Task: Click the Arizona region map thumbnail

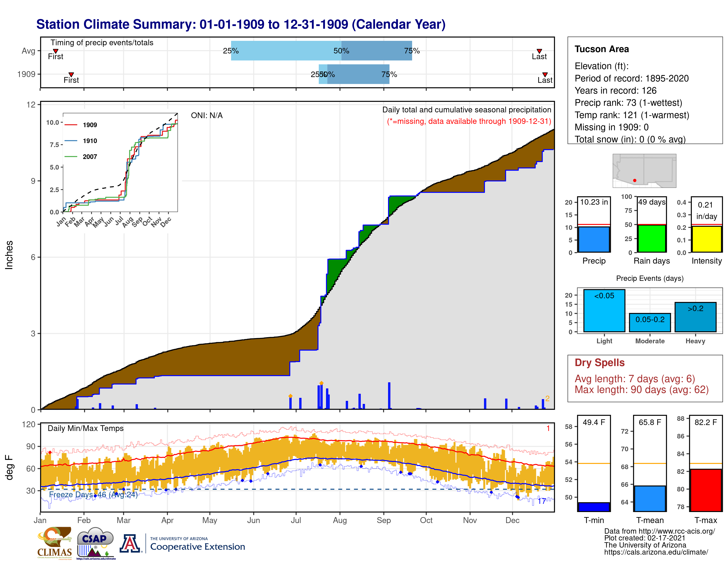Action: click(x=644, y=170)
